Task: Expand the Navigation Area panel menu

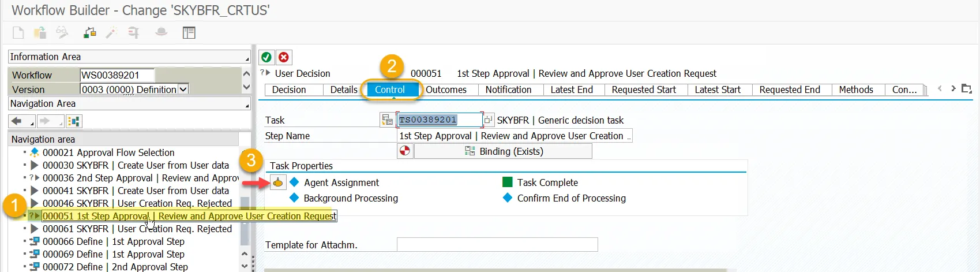Action: coord(247,106)
